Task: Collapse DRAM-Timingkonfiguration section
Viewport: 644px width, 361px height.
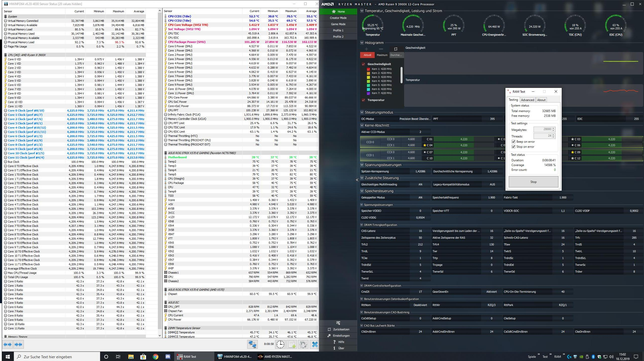Action: 362,225
